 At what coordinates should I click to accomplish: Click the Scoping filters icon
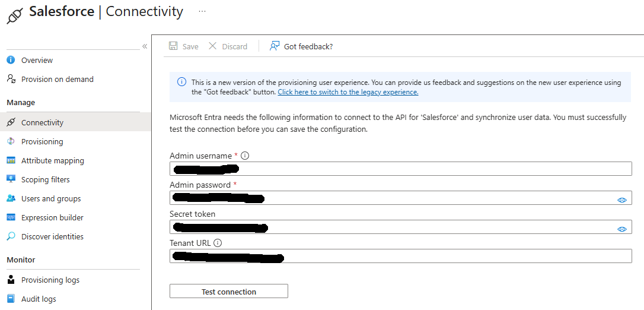[11, 179]
